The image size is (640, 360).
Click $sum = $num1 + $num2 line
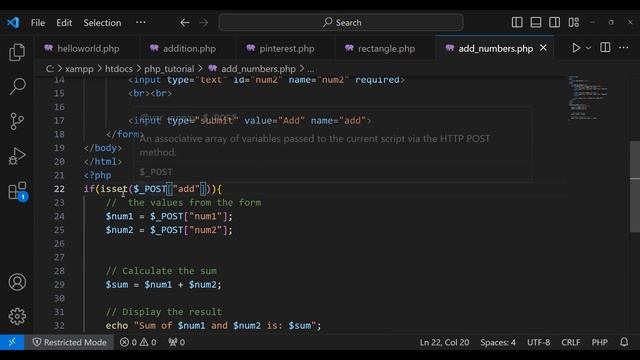click(163, 284)
